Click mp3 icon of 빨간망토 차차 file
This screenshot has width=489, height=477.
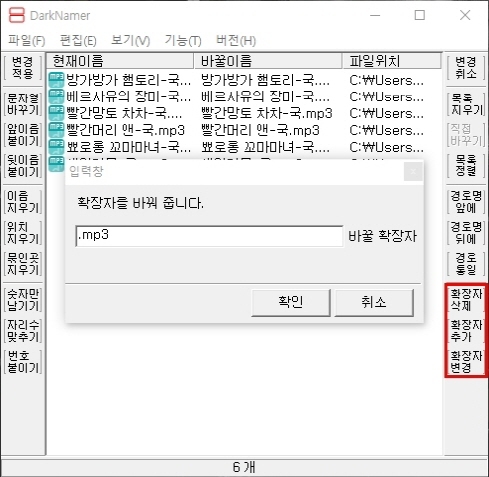[x=56, y=113]
